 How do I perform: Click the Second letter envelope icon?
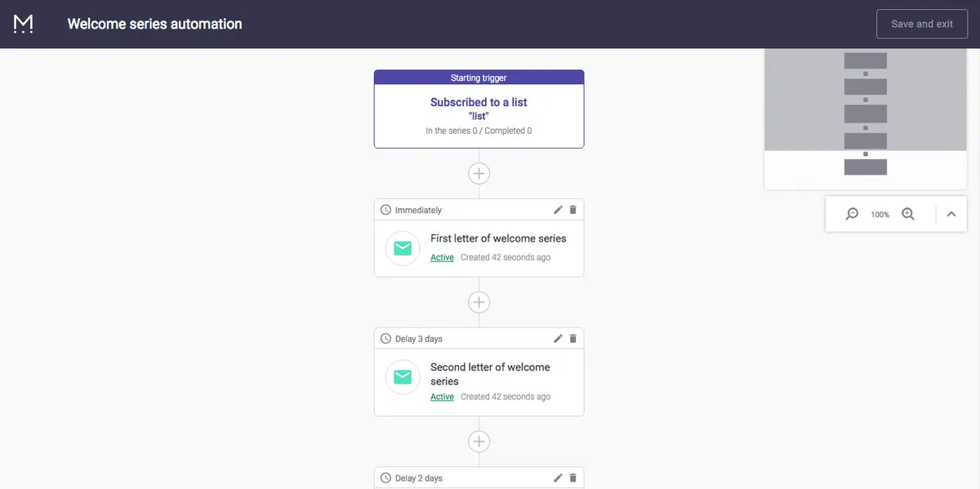click(403, 377)
